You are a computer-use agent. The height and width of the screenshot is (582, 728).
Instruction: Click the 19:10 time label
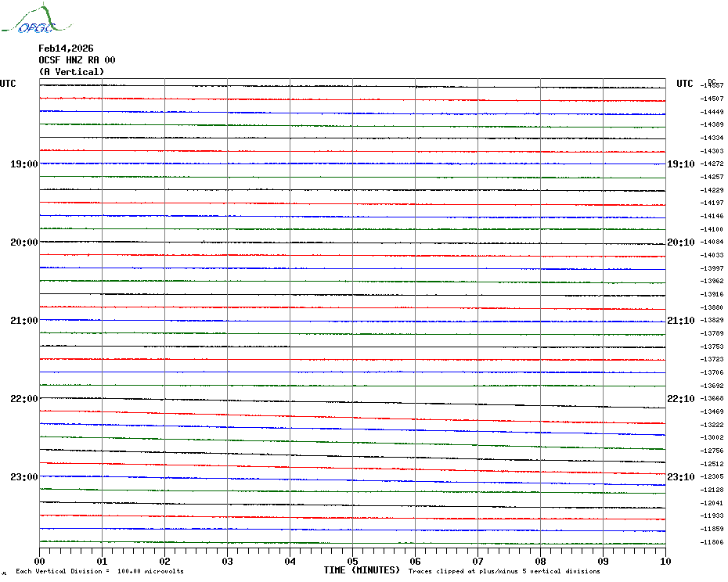pyautogui.click(x=681, y=163)
